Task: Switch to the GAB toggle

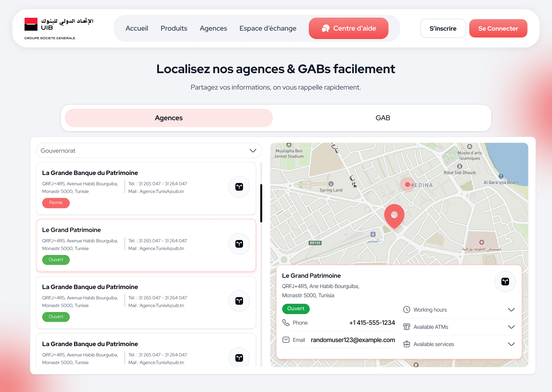Action: tap(383, 118)
